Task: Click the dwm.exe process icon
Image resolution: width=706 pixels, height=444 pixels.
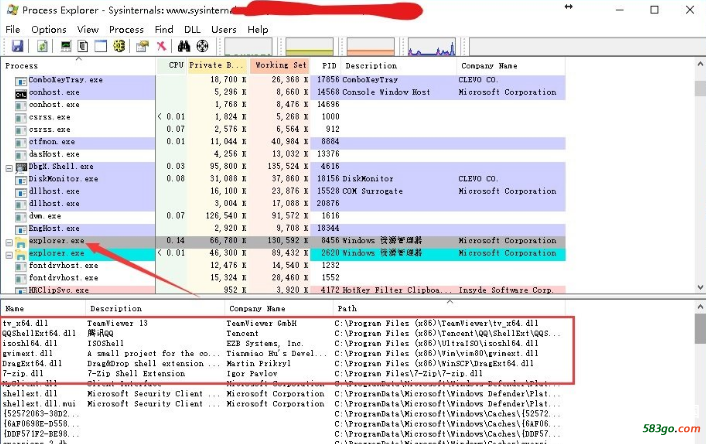Action: [21, 217]
